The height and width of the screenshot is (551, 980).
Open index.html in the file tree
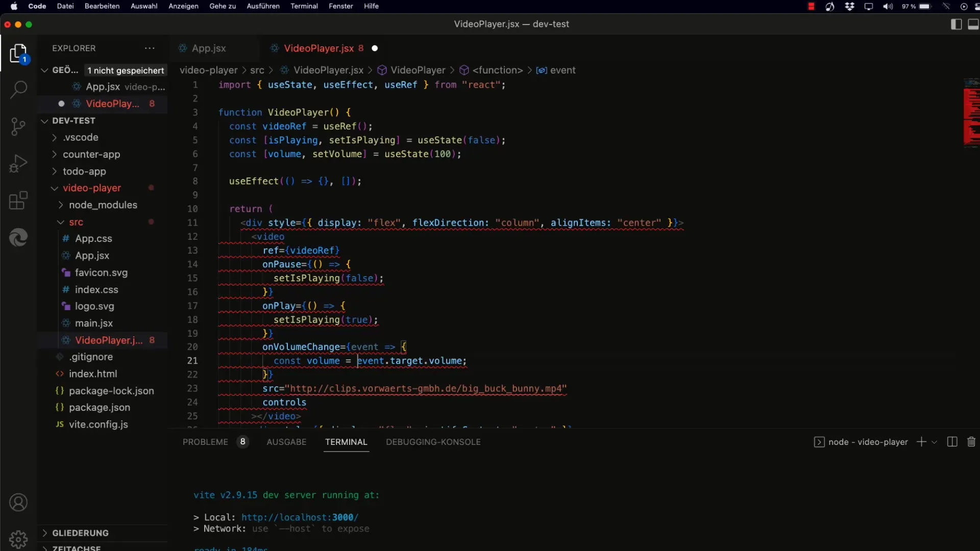tap(93, 373)
